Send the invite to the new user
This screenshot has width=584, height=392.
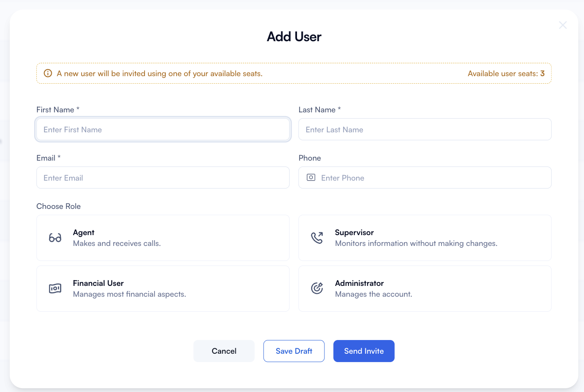point(364,351)
